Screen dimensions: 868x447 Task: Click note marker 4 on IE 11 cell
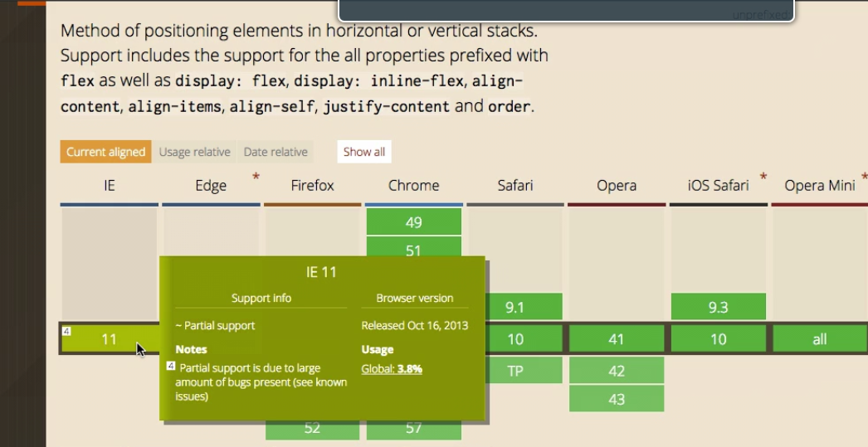click(67, 331)
